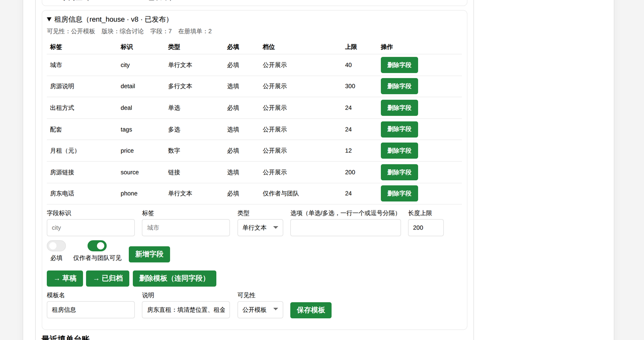Edit the 模板名 field 租房信息
Viewport: 644px width, 340px height.
tap(91, 310)
